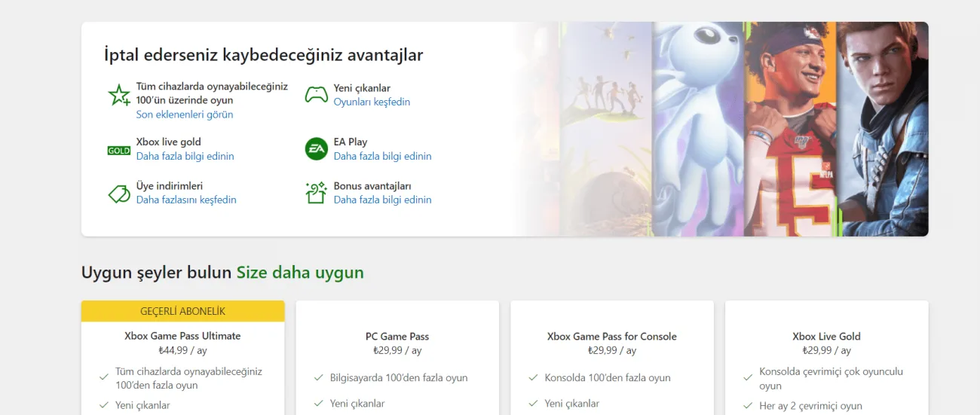Click the ₺44,99 / ay price

pyautogui.click(x=182, y=350)
